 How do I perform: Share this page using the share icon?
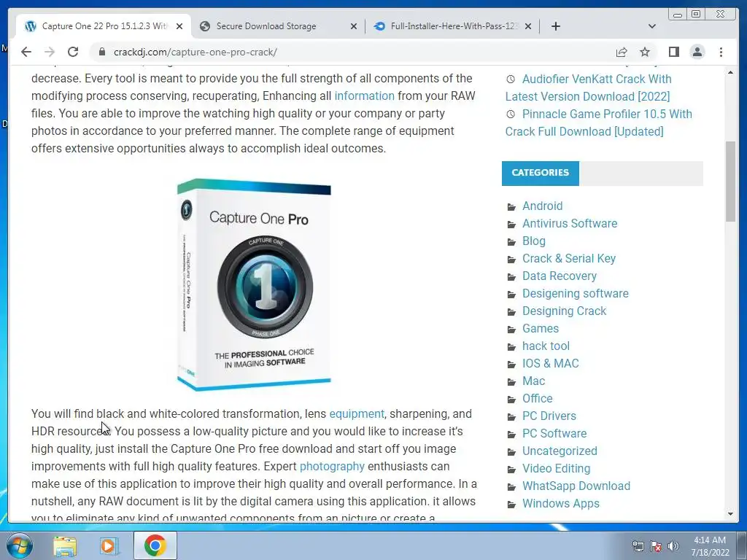point(622,52)
